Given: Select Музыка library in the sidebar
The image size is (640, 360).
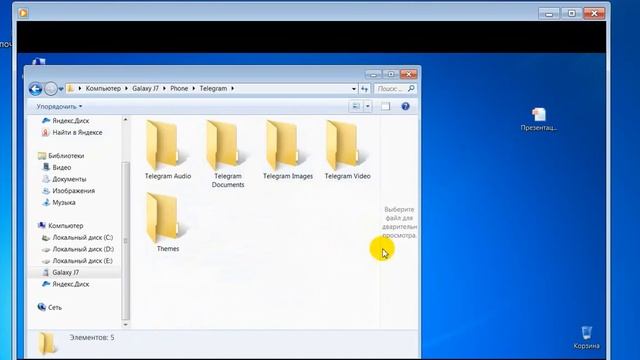Looking at the screenshot, I should tap(59, 202).
